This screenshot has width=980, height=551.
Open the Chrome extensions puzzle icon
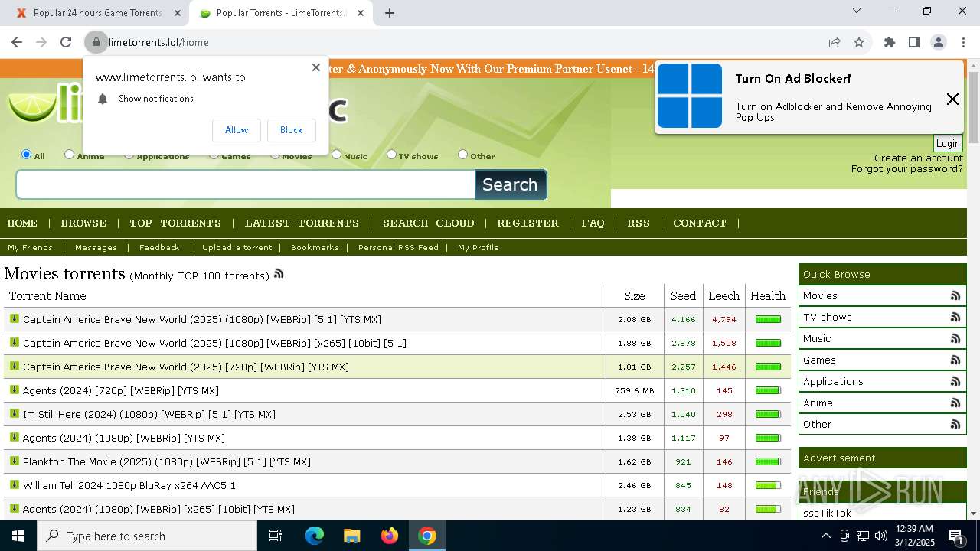[890, 42]
